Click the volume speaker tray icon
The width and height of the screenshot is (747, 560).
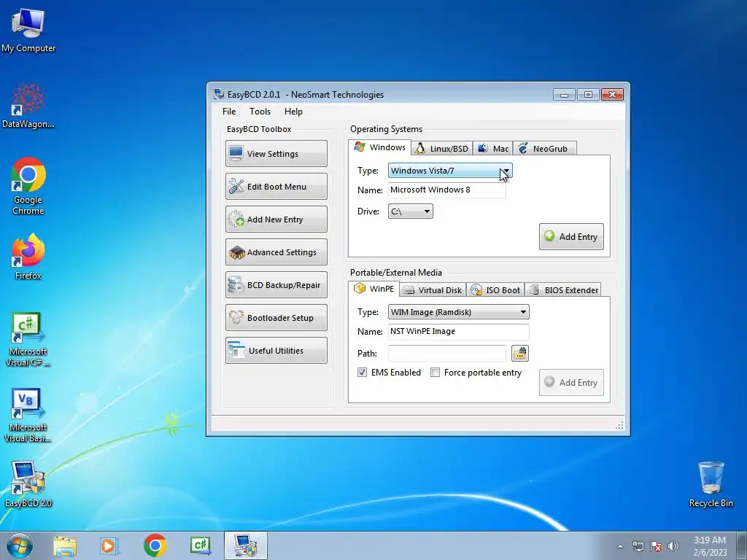[x=673, y=546]
